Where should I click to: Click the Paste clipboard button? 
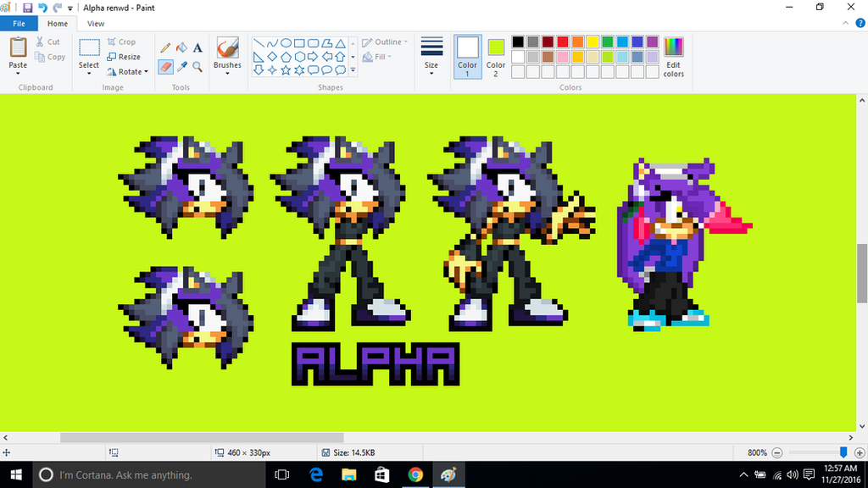pos(18,48)
